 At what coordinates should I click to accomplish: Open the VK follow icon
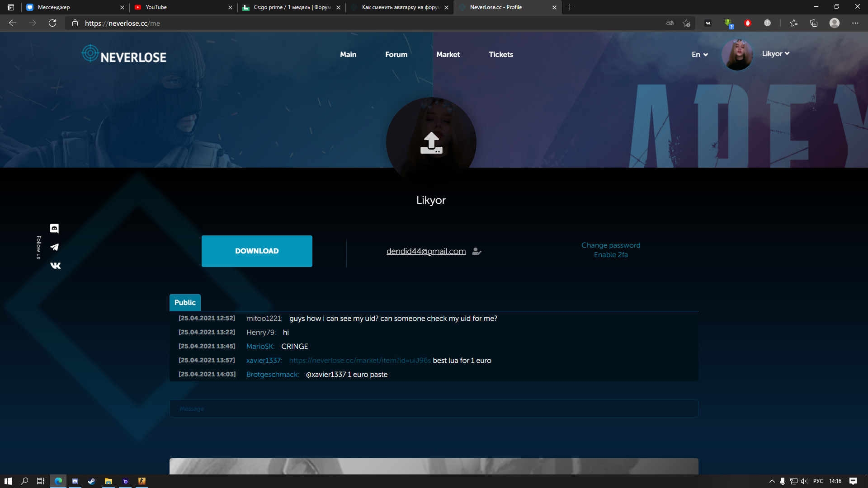(55, 266)
